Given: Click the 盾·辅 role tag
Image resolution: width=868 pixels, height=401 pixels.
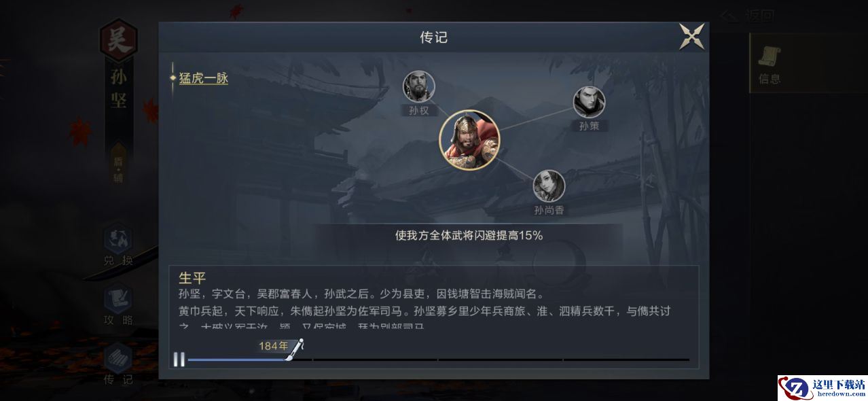Looking at the screenshot, I should click(119, 169).
